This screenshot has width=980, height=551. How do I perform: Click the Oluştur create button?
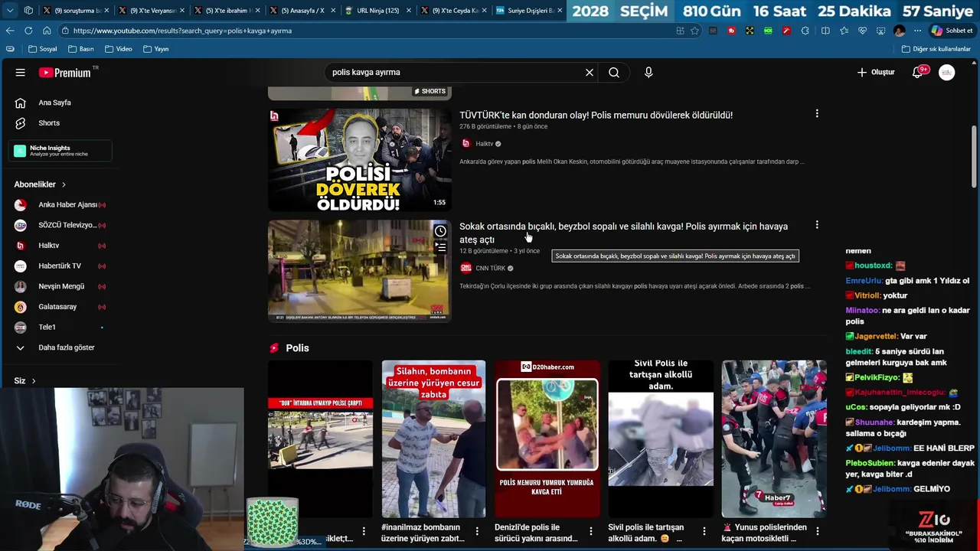click(x=876, y=73)
